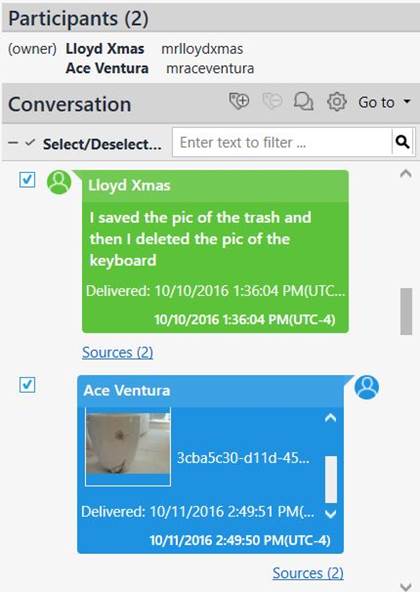Uncheck the Lloyd Xmas message checkbox
Screen dimensions: 420x592
tap(27, 180)
